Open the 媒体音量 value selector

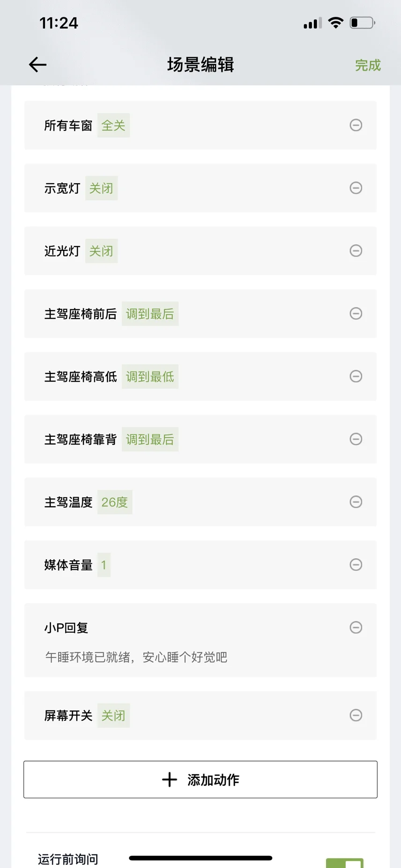(x=104, y=565)
